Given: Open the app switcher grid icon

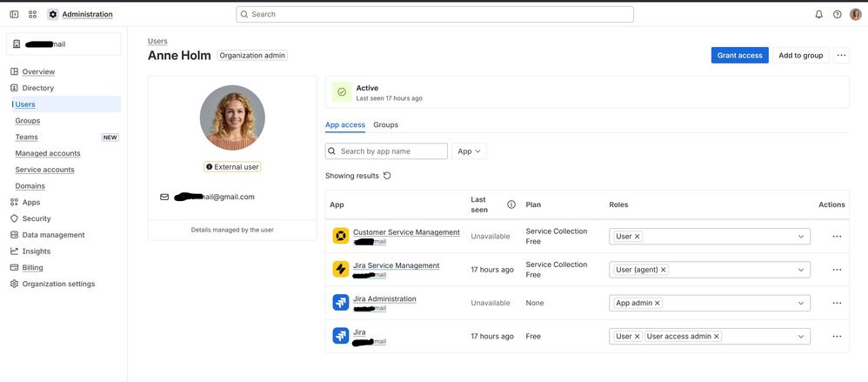Looking at the screenshot, I should click(x=33, y=15).
